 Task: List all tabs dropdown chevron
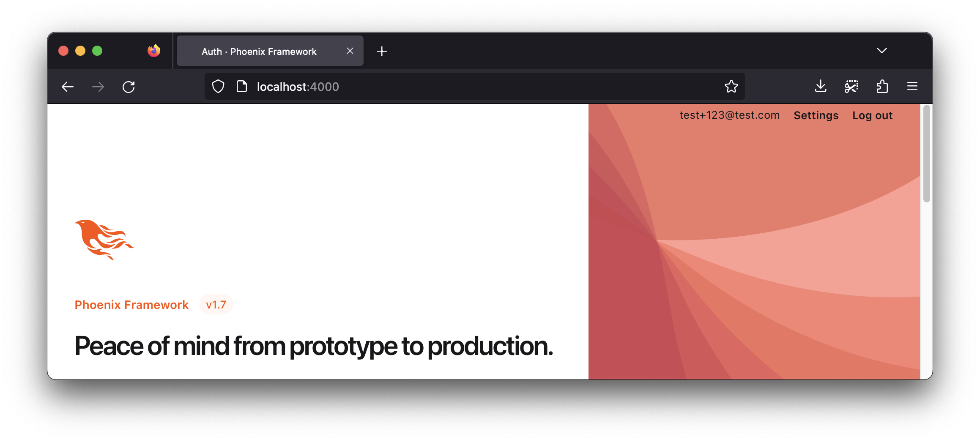coord(882,51)
